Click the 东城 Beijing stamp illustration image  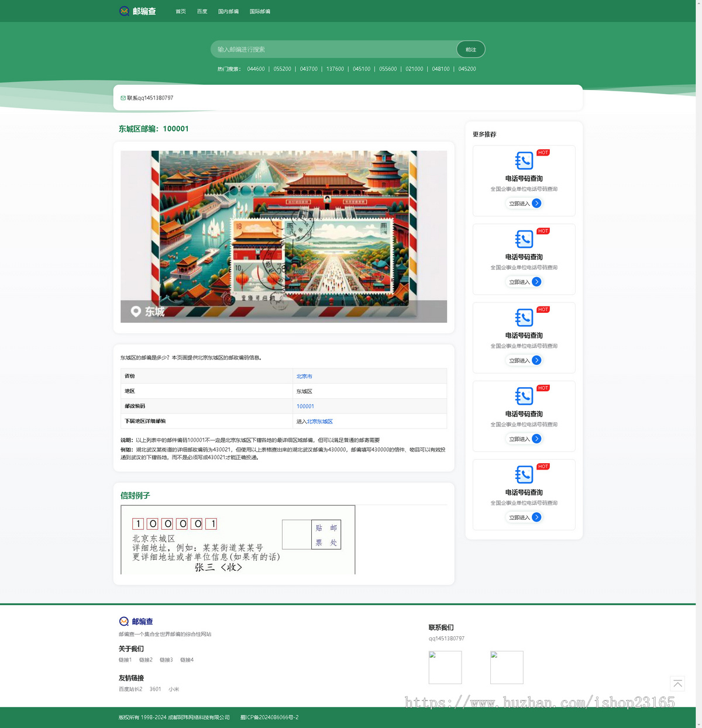284,236
